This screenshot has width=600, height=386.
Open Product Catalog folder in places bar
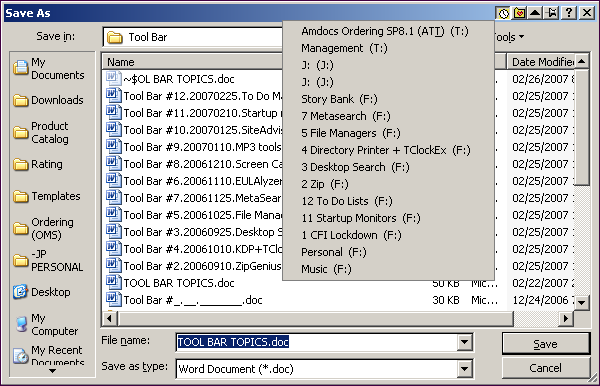click(41, 132)
